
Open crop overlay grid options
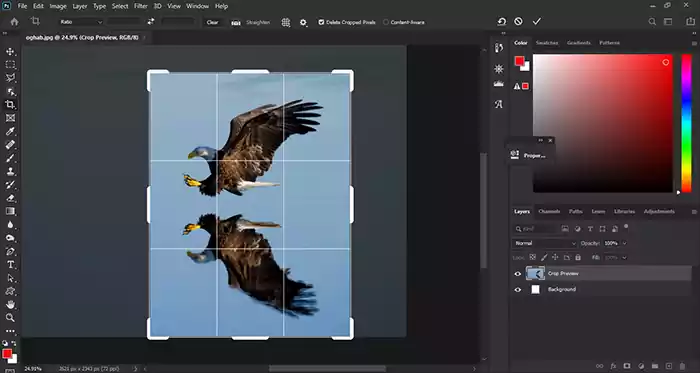pyautogui.click(x=286, y=22)
